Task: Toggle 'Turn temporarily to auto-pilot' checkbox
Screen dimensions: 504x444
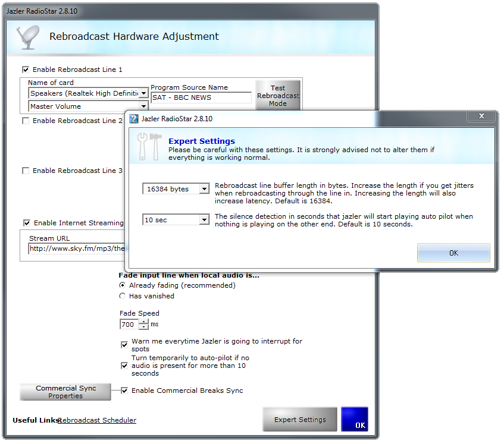Action: pyautogui.click(x=124, y=366)
